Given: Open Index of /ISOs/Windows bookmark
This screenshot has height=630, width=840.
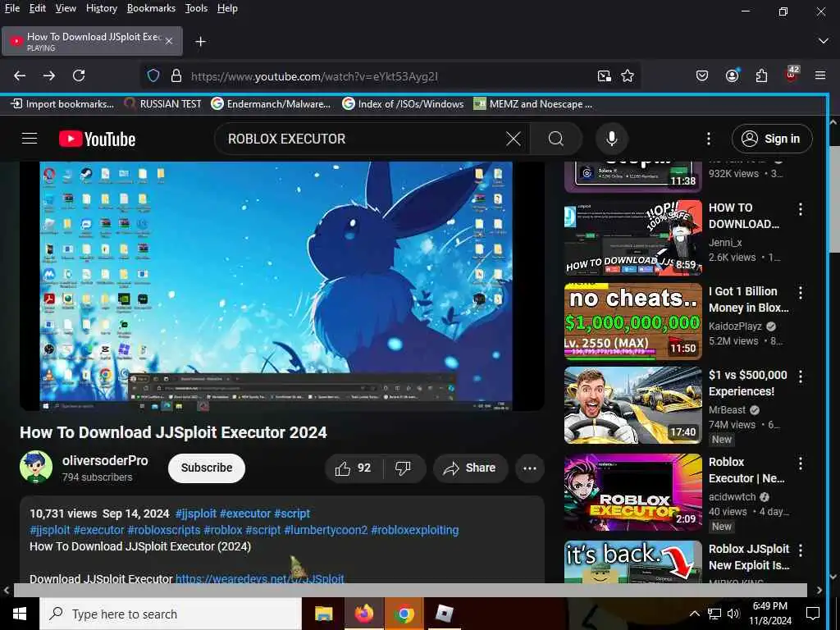Looking at the screenshot, I should tap(403, 104).
